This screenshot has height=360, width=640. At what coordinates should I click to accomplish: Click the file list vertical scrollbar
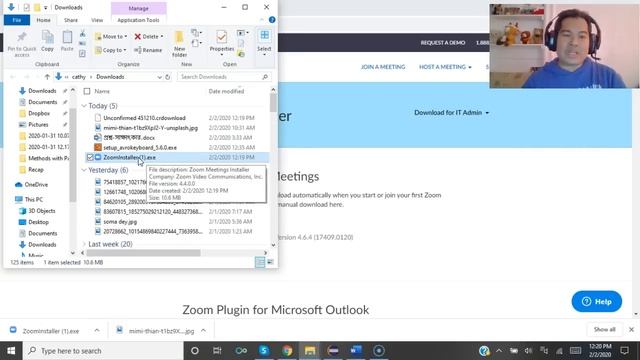click(273, 102)
